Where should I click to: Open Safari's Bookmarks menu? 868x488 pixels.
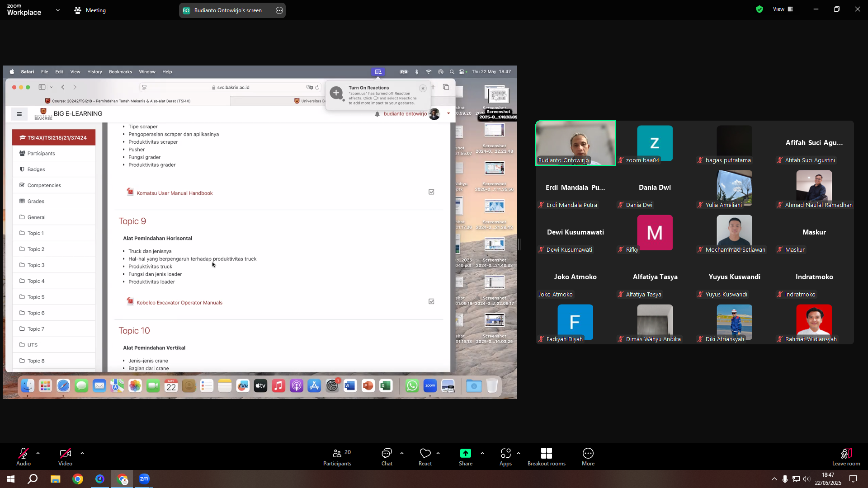point(120,72)
